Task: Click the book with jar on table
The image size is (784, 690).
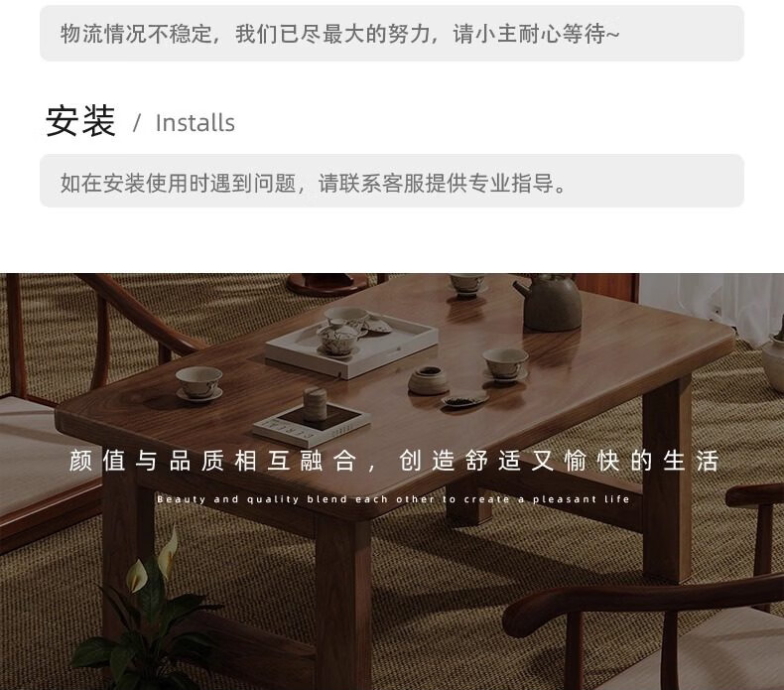Action: [312, 424]
